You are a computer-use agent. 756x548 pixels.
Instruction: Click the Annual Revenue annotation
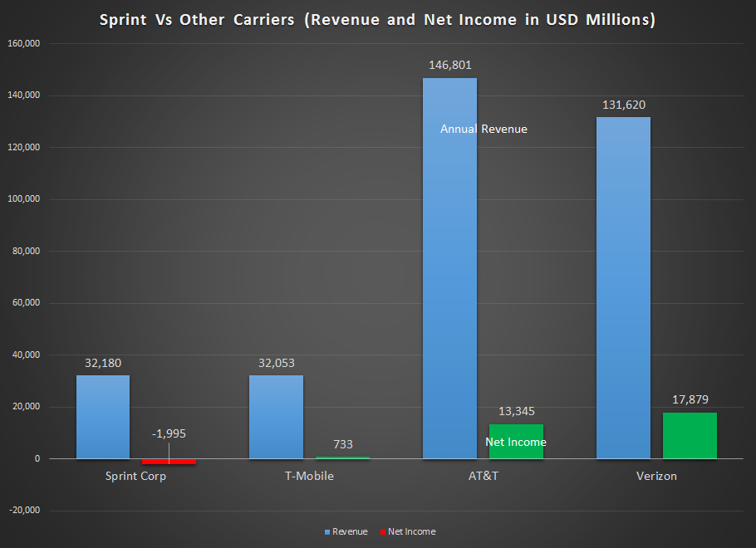(x=484, y=130)
